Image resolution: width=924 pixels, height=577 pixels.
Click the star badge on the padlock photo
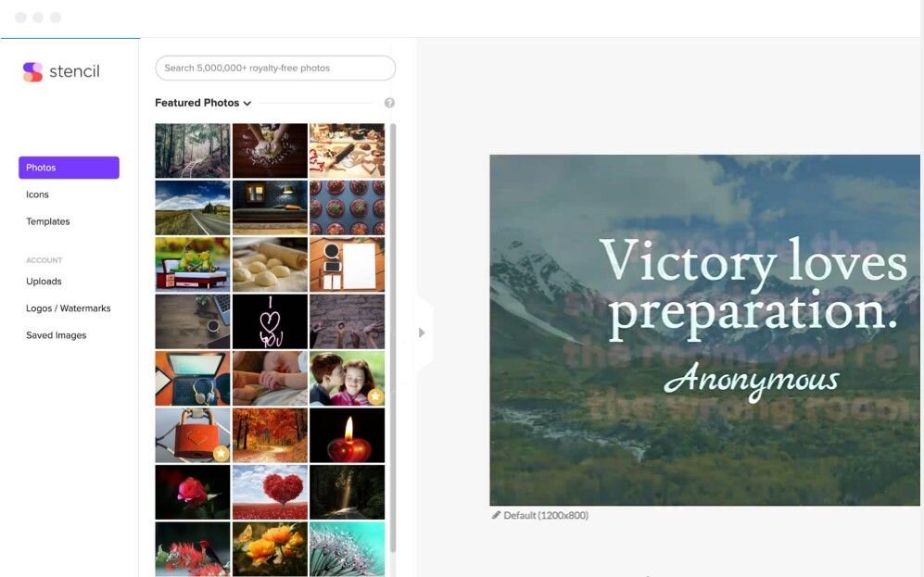point(221,454)
